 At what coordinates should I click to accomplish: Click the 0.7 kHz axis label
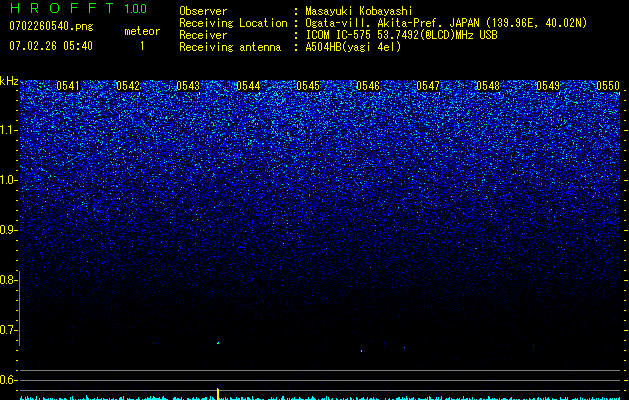tap(8, 330)
